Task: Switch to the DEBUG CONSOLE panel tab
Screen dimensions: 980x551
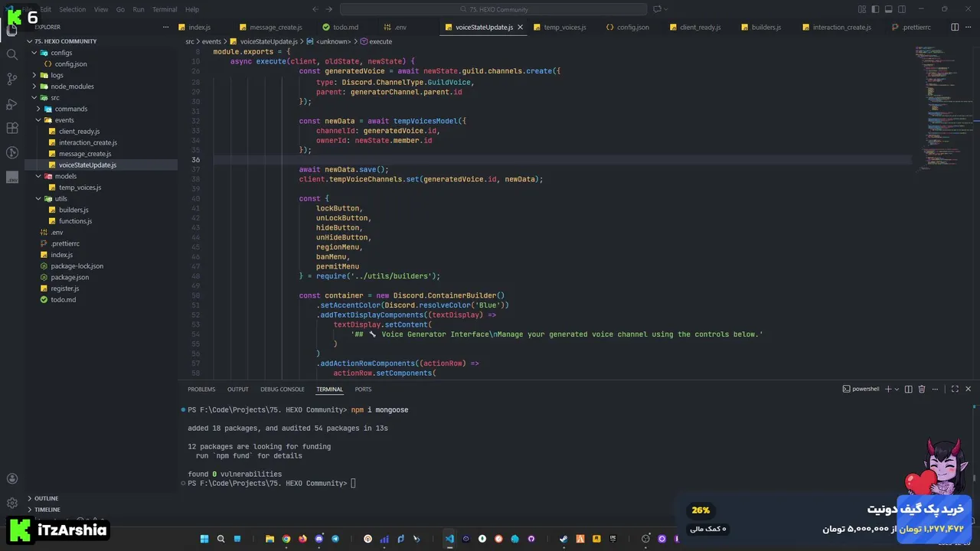Action: 283,389
